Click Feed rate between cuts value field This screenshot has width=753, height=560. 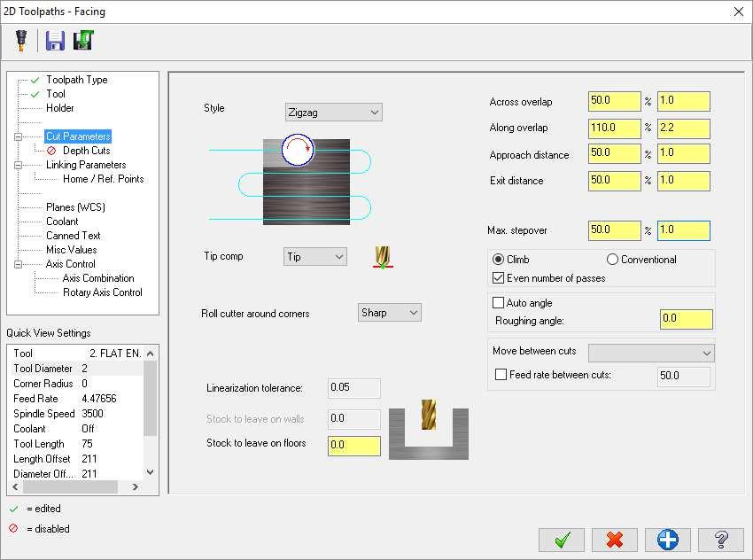(x=683, y=377)
